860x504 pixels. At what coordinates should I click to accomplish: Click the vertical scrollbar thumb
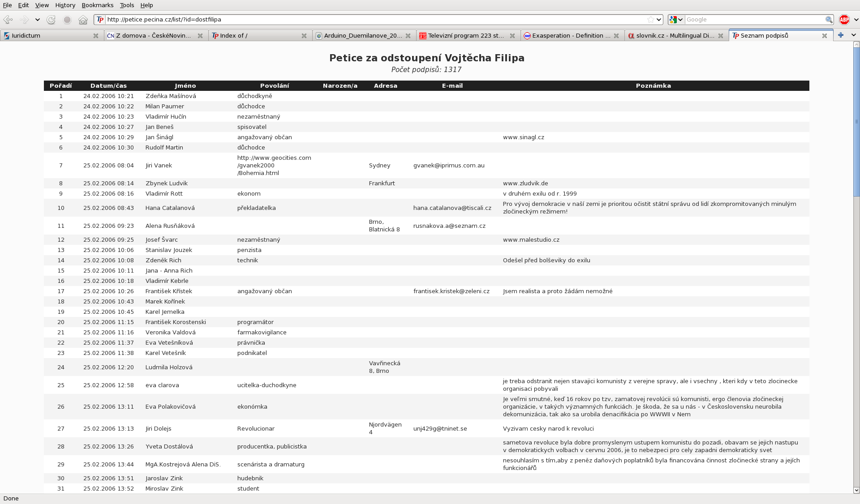(856, 122)
